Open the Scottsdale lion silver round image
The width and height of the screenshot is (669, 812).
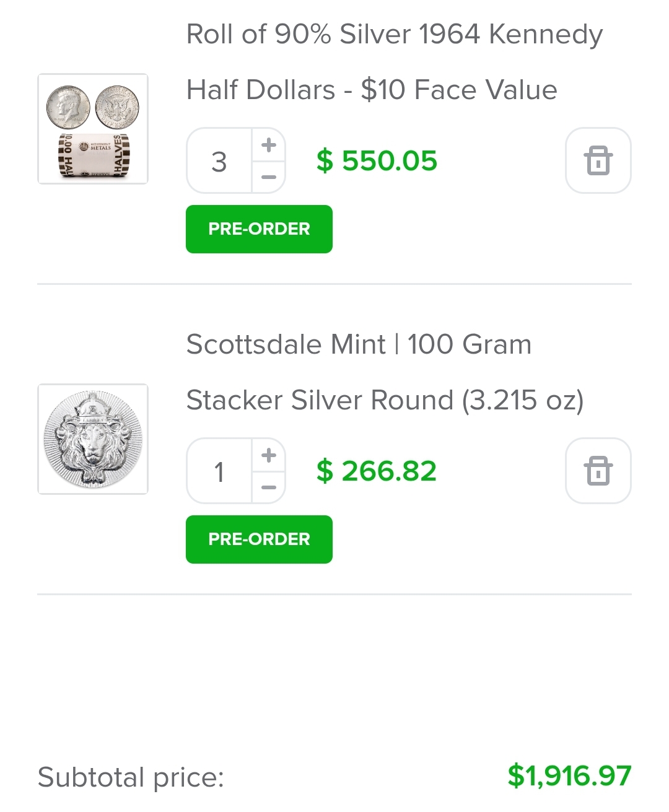(93, 439)
